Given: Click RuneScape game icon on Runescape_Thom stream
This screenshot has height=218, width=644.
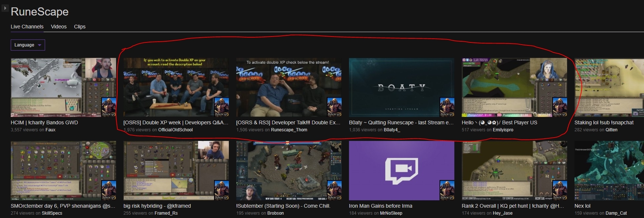Looking at the screenshot, I should [334, 107].
